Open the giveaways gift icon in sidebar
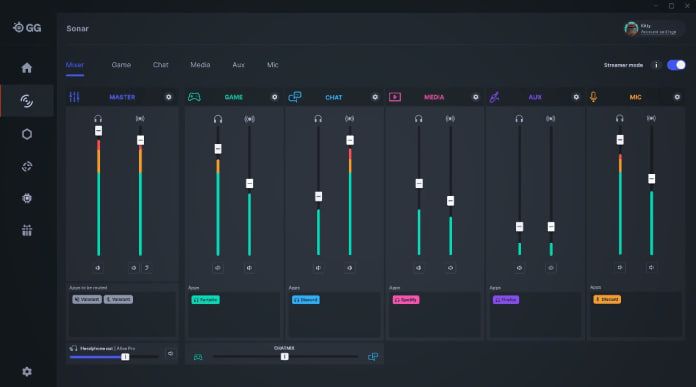696x387 pixels. click(27, 230)
